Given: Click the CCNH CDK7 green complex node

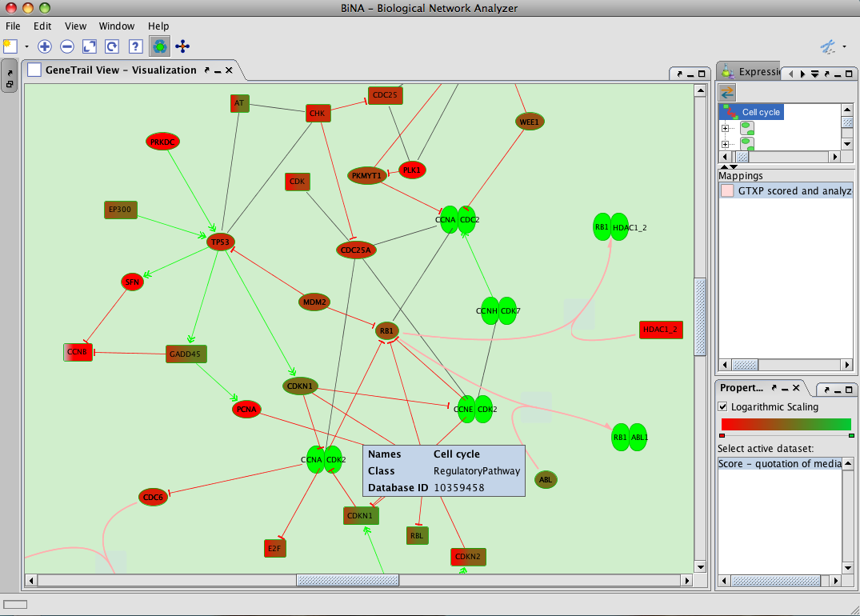Looking at the screenshot, I should point(498,311).
